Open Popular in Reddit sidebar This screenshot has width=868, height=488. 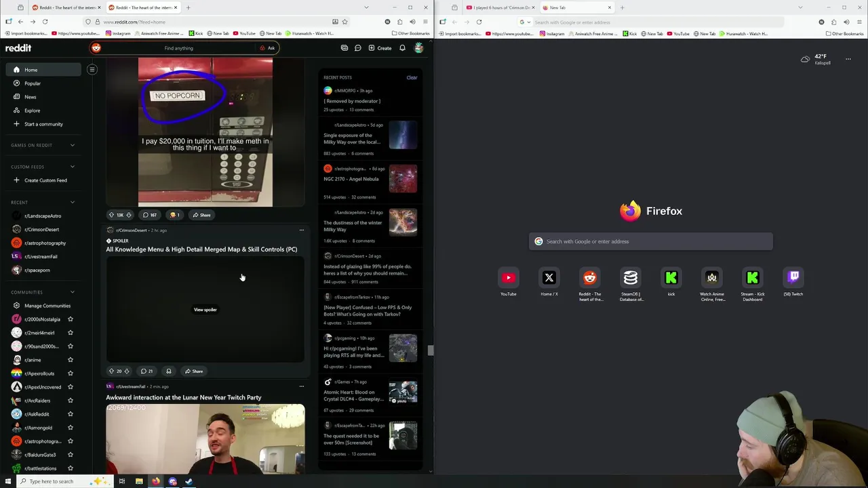(x=43, y=83)
